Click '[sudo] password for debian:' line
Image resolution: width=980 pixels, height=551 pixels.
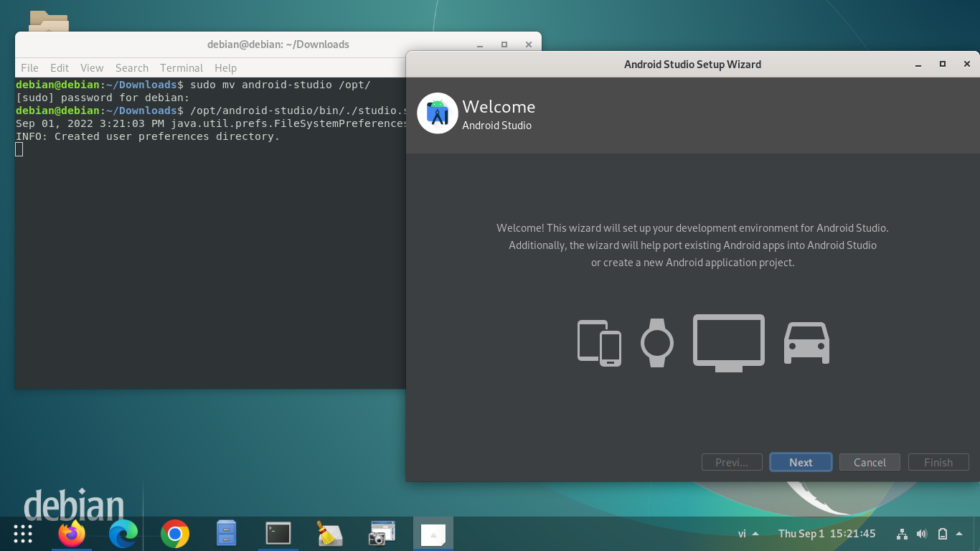click(103, 98)
